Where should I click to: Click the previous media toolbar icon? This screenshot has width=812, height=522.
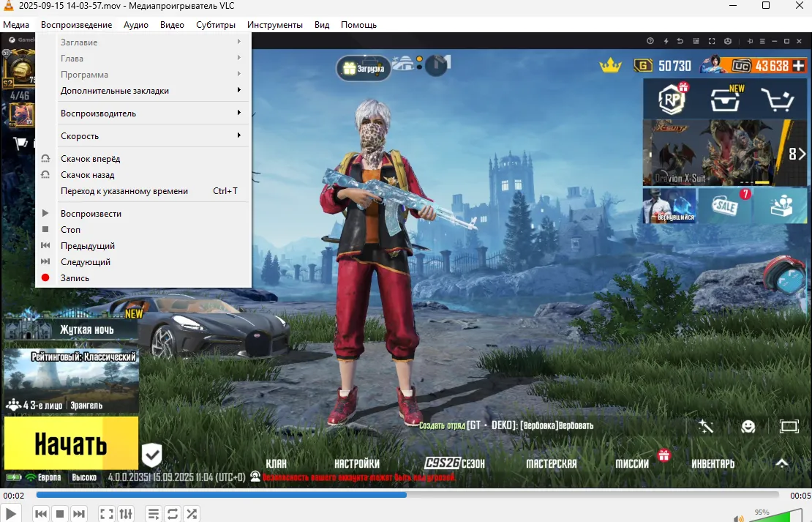click(41, 514)
